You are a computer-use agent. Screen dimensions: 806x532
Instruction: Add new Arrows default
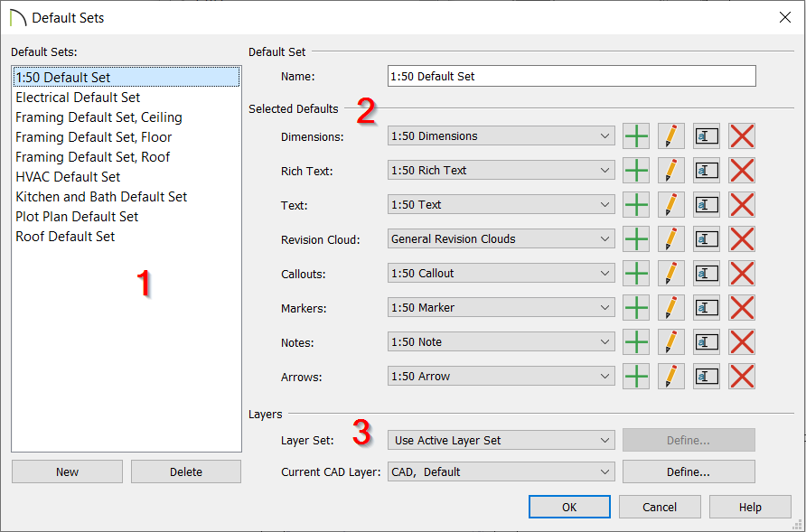click(x=636, y=377)
